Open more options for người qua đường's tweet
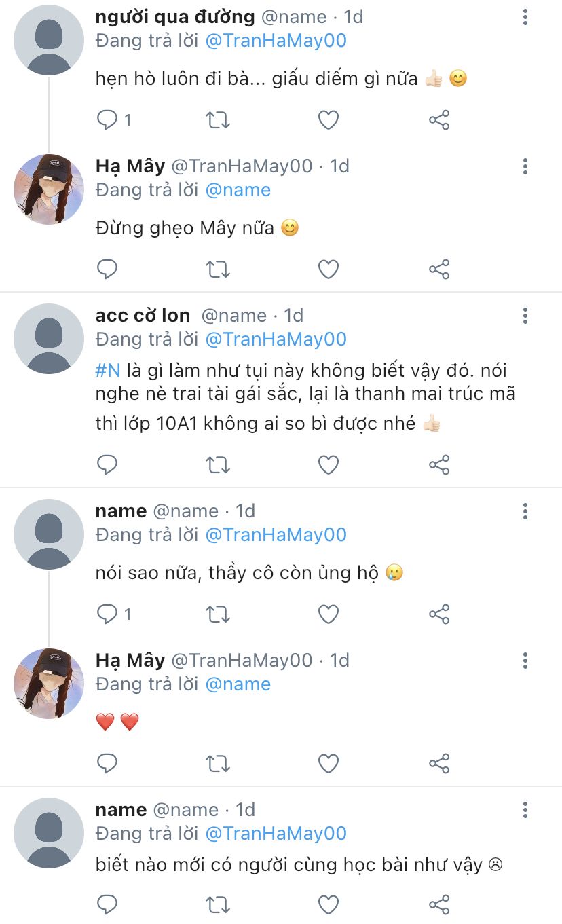 pos(525,17)
